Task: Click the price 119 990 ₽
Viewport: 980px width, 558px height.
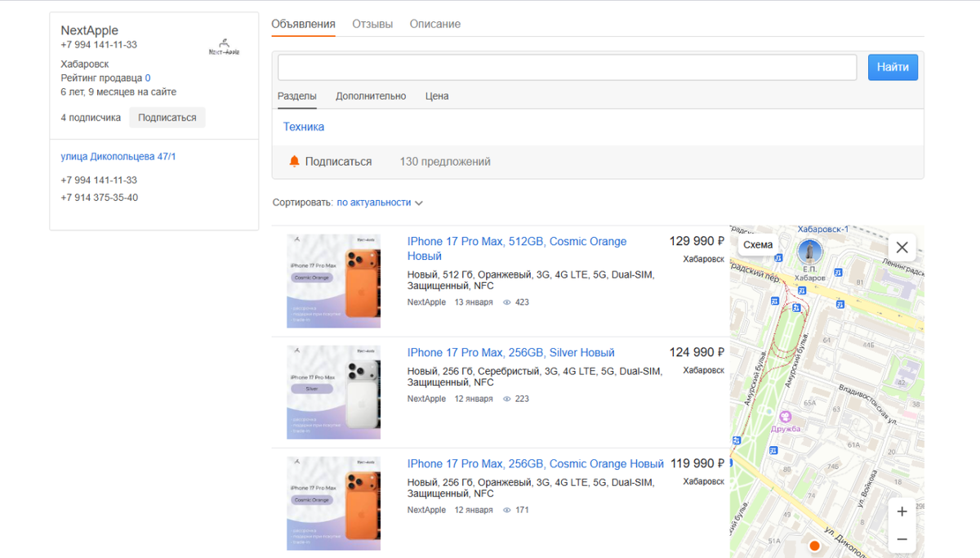Action: pyautogui.click(x=697, y=463)
